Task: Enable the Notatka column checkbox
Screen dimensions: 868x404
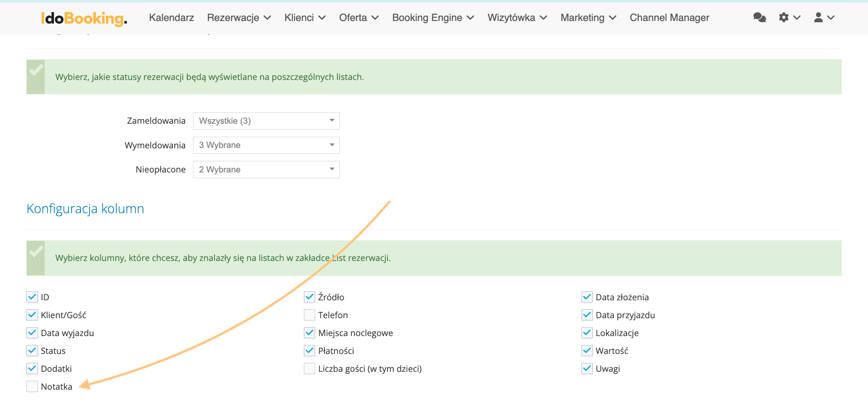Action: pos(32,387)
